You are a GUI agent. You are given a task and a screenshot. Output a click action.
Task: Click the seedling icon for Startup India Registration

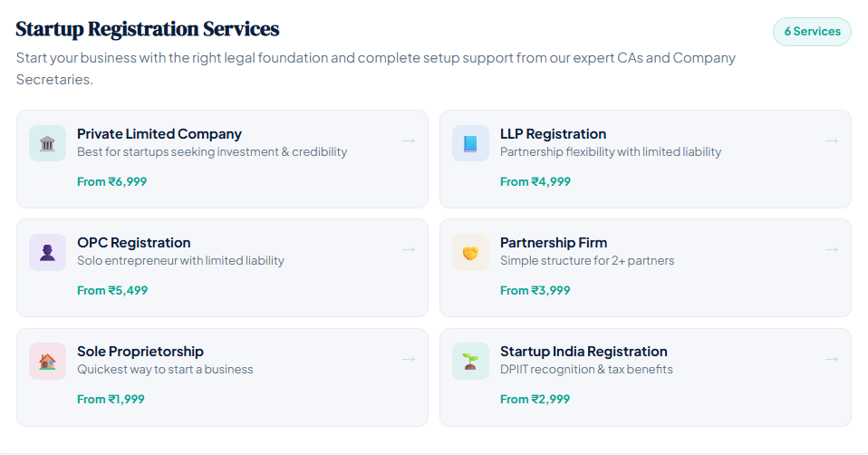(x=470, y=361)
